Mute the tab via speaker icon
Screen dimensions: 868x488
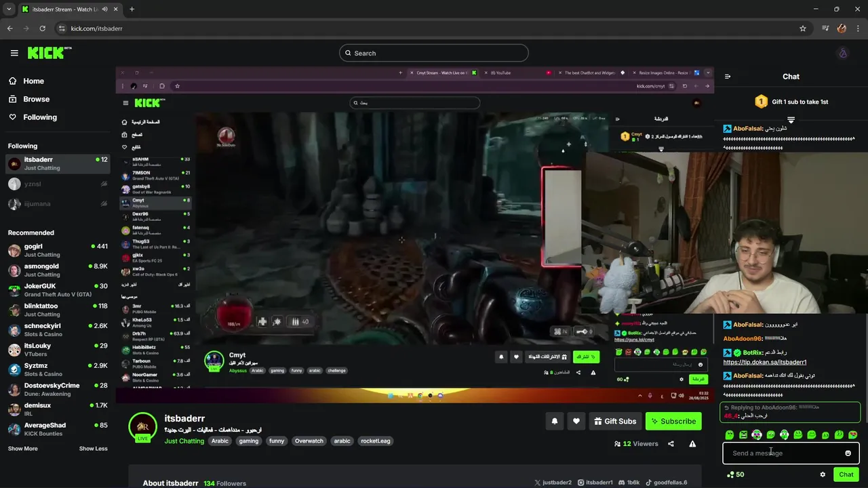tap(104, 9)
